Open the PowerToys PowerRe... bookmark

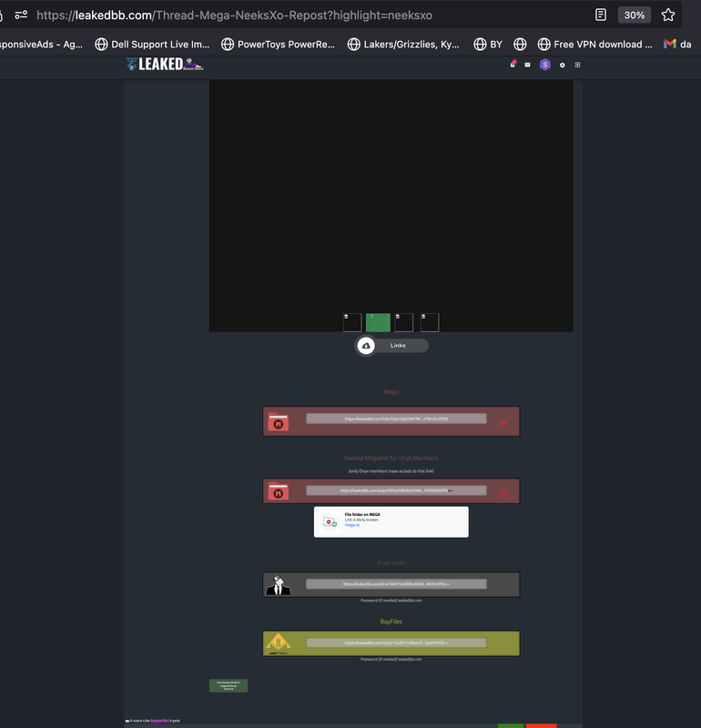point(279,45)
